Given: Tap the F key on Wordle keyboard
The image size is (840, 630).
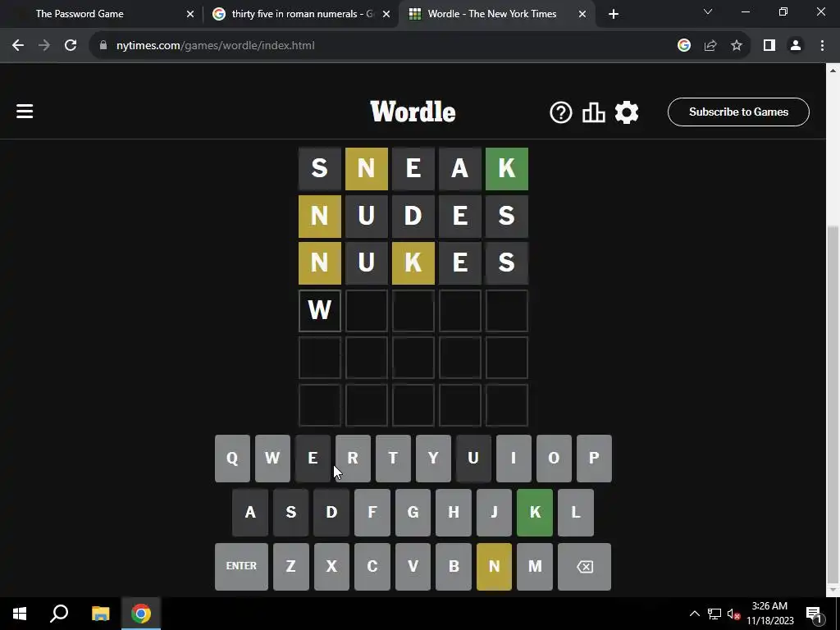Looking at the screenshot, I should (372, 513).
